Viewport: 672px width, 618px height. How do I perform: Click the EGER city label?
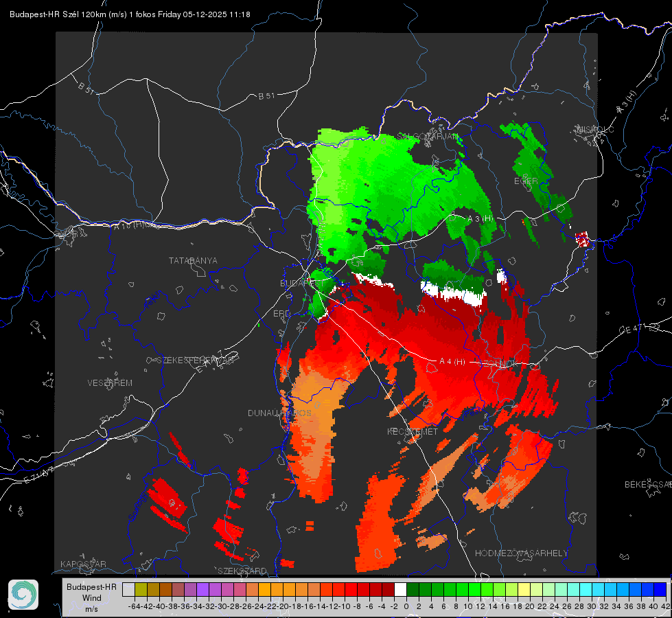tap(526, 181)
